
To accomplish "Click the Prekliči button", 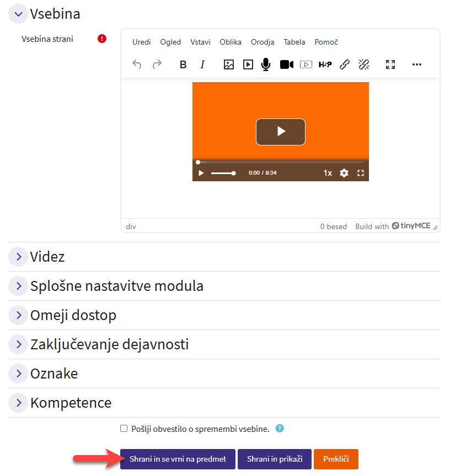I will [x=336, y=459].
